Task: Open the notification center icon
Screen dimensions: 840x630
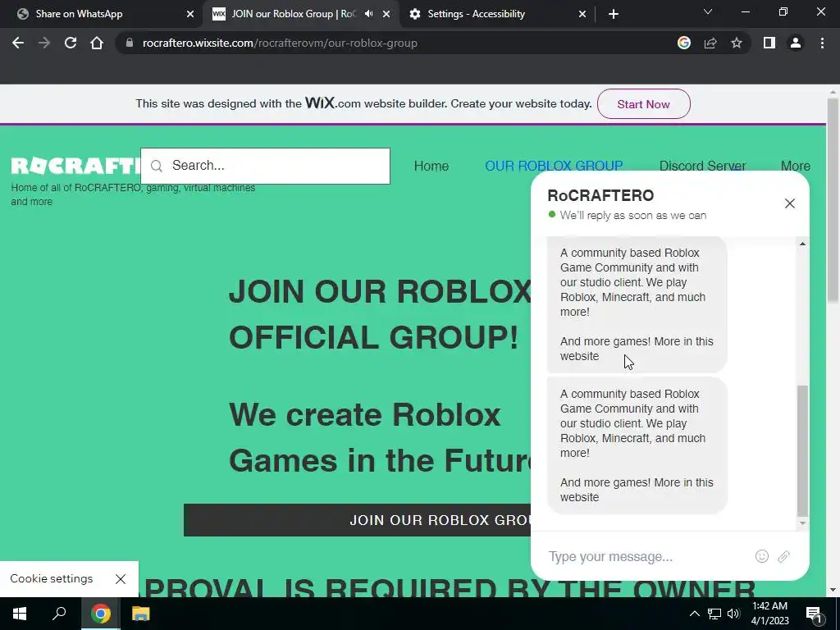Action: (814, 614)
